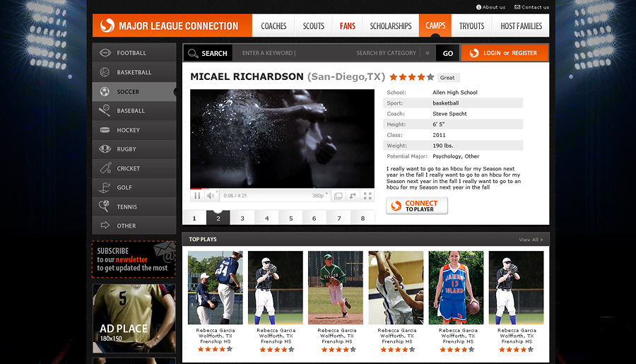The image size is (636, 364).
Task: Click the Contact us envelope icon
Action: 517,7
